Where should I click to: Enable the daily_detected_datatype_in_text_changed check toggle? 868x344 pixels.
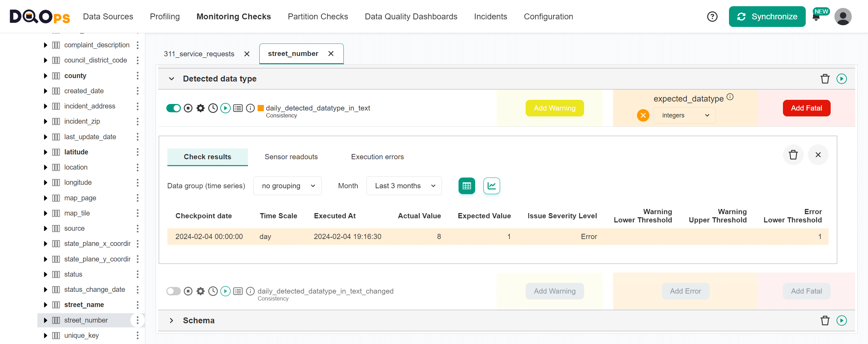(x=174, y=292)
